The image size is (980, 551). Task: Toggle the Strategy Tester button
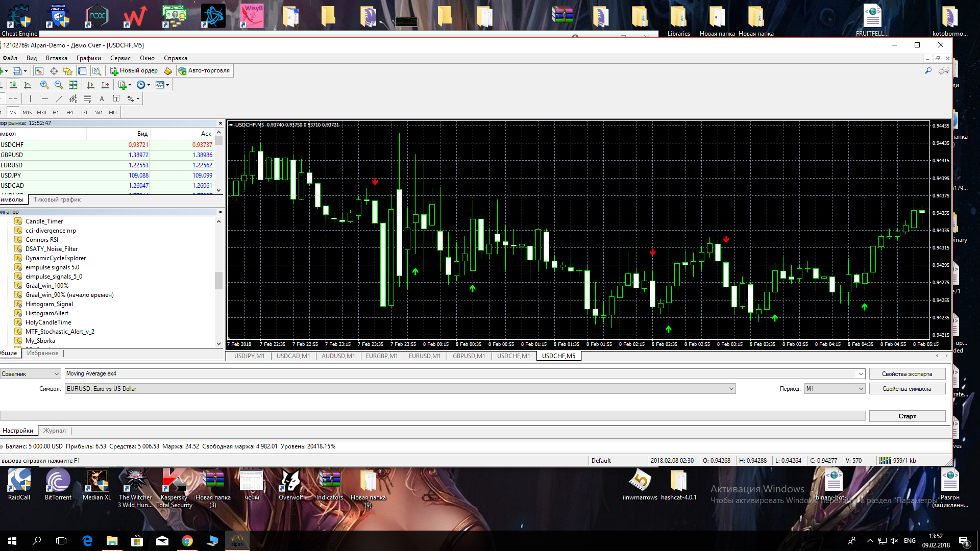point(96,71)
